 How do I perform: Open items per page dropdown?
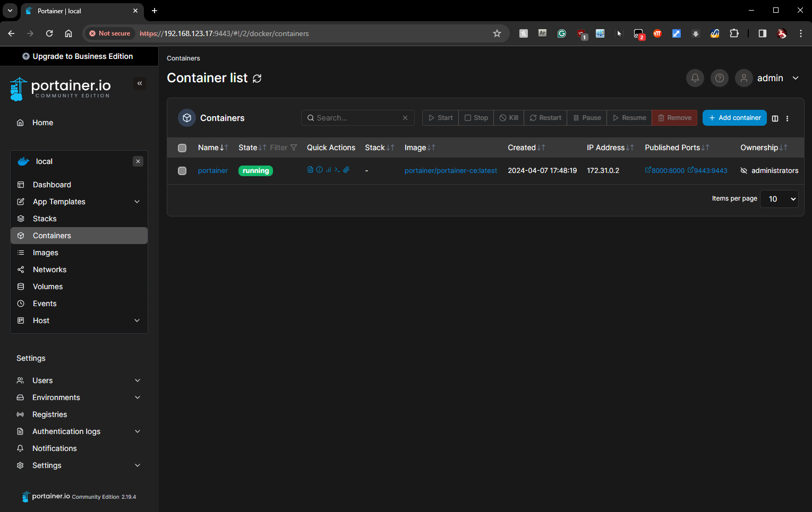coord(779,199)
